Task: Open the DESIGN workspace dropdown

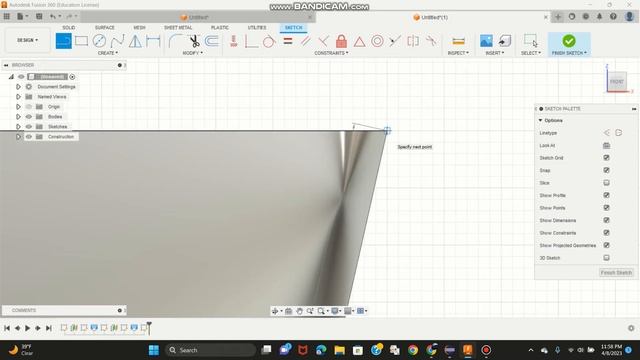Action: coord(27,40)
